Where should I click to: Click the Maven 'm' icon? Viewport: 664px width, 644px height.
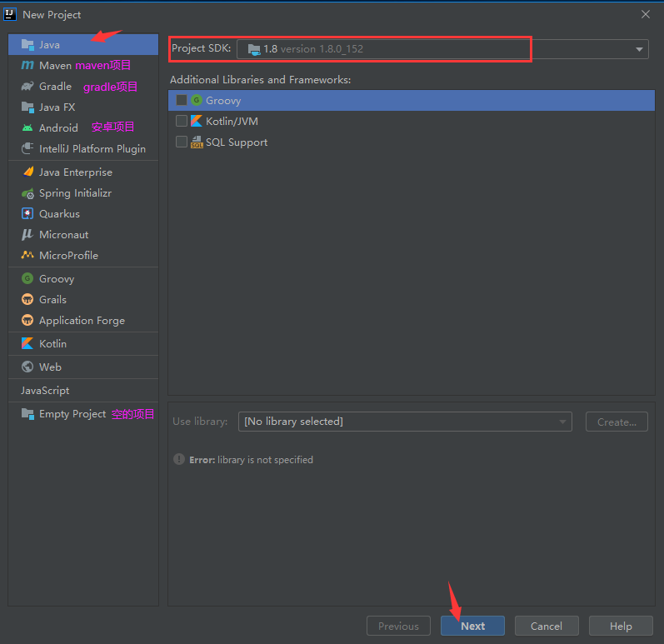(27, 65)
